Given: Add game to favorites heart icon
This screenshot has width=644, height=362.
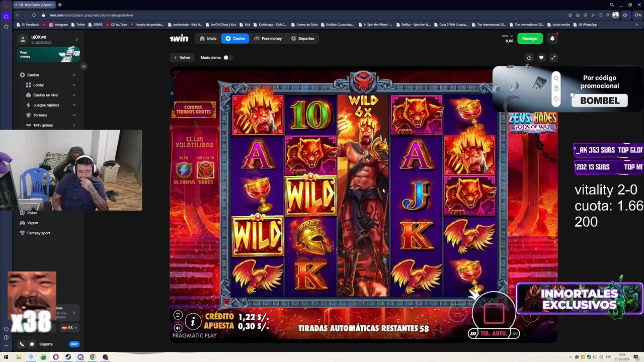Looking at the screenshot, I should pyautogui.click(x=541, y=57).
